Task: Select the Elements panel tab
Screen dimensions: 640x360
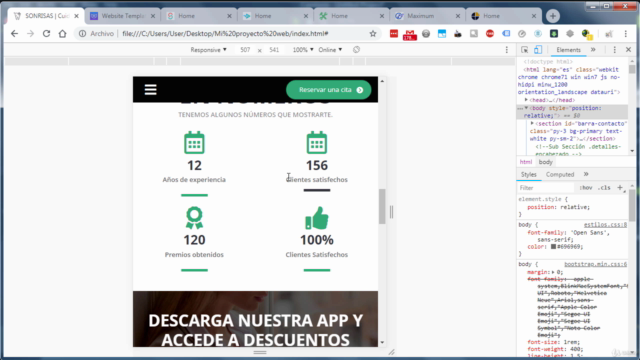Action: (x=568, y=50)
